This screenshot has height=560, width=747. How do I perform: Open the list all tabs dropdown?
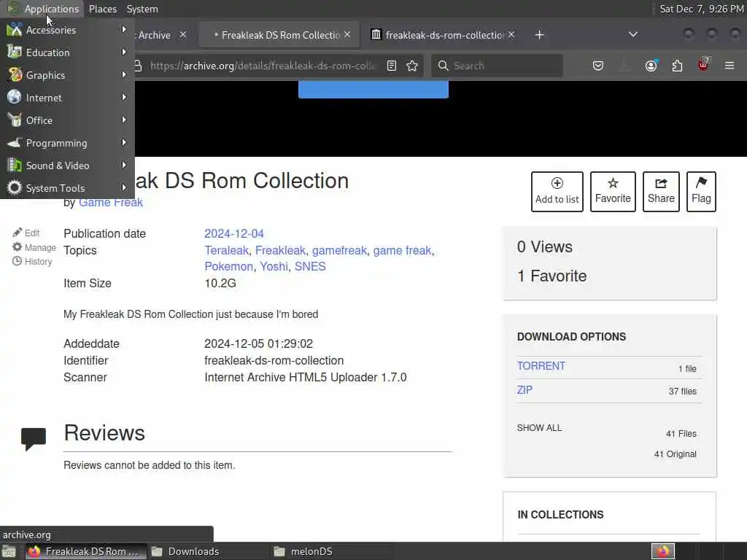coord(632,34)
